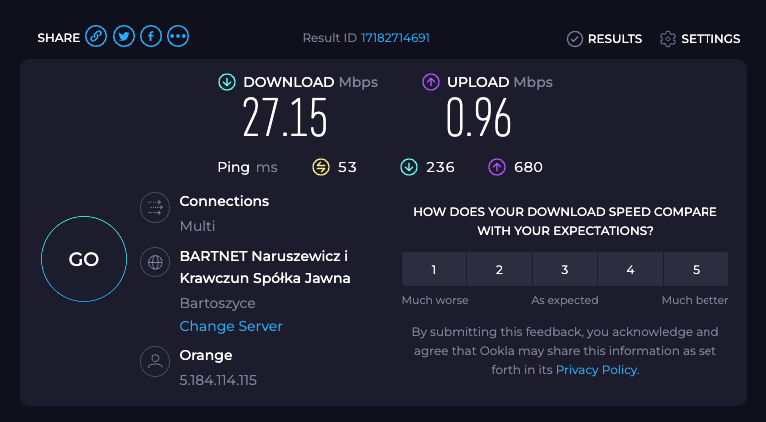Click the yellow idle ping icon

pyautogui.click(x=321, y=168)
